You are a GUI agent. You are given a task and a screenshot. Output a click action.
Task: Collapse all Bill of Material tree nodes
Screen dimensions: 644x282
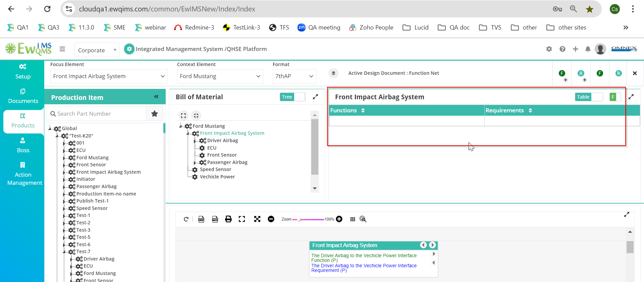point(196,115)
